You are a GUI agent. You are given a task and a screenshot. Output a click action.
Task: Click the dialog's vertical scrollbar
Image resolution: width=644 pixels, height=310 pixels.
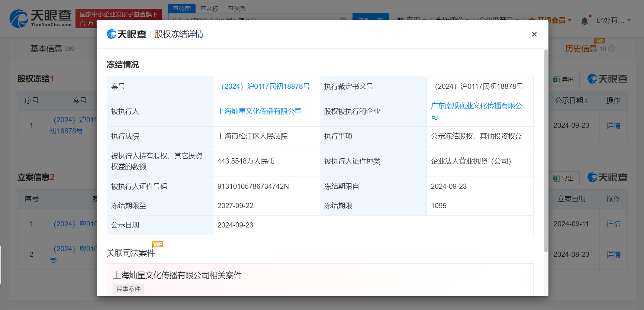tap(546, 151)
